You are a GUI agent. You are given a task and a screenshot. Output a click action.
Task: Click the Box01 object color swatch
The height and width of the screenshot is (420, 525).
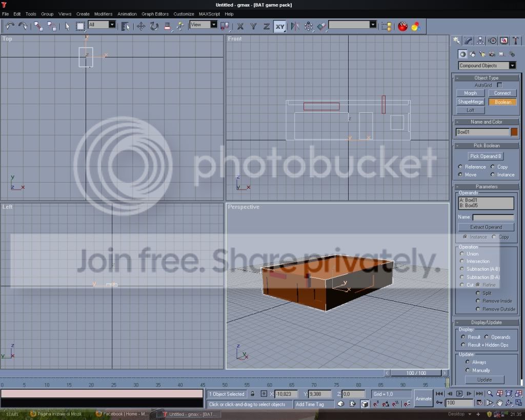coord(514,132)
